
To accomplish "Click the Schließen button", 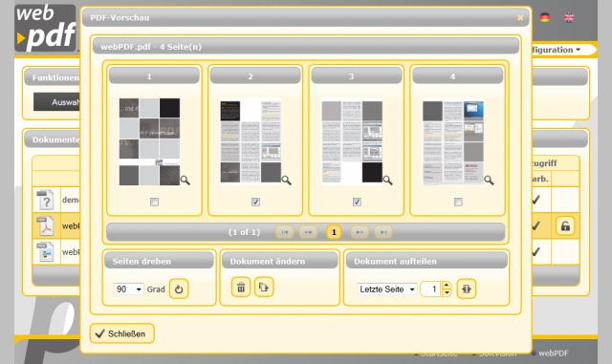I will pos(121,333).
